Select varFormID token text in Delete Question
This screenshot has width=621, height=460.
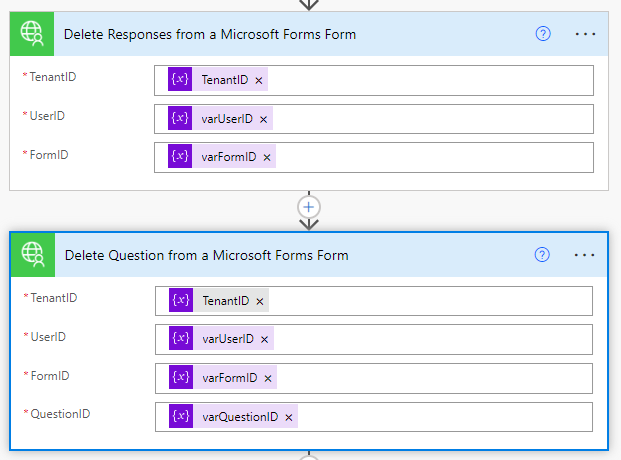point(230,378)
